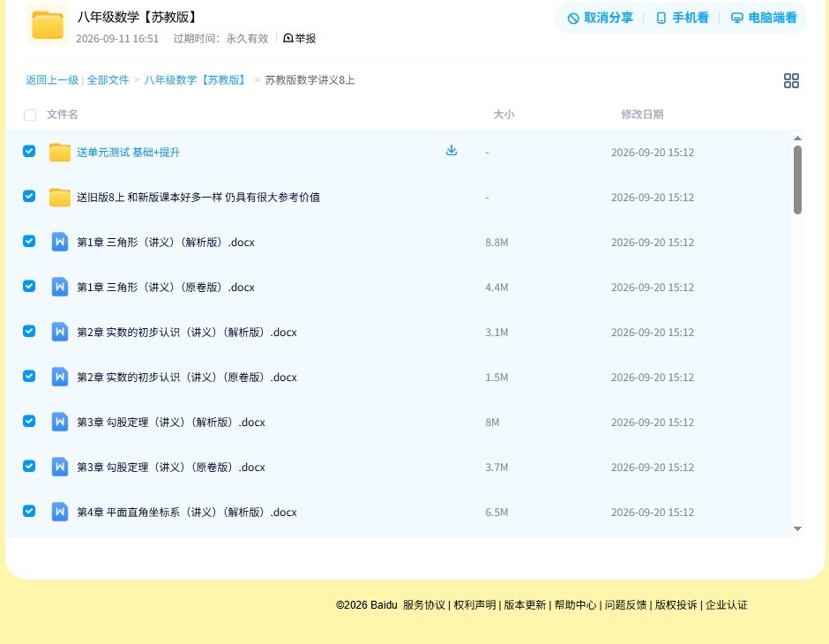The height and width of the screenshot is (644, 829).
Task: Navigate to 八年级数学【苏教版】 breadcrumb
Action: 197,80
